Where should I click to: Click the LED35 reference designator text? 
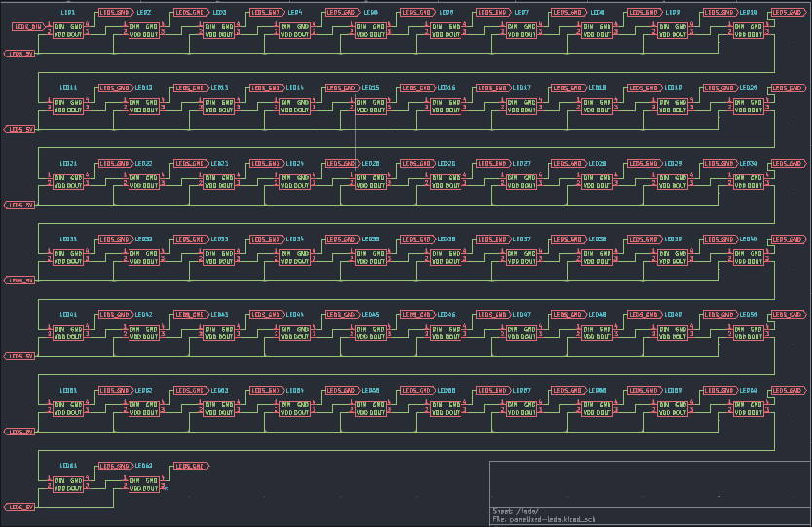(x=370, y=239)
